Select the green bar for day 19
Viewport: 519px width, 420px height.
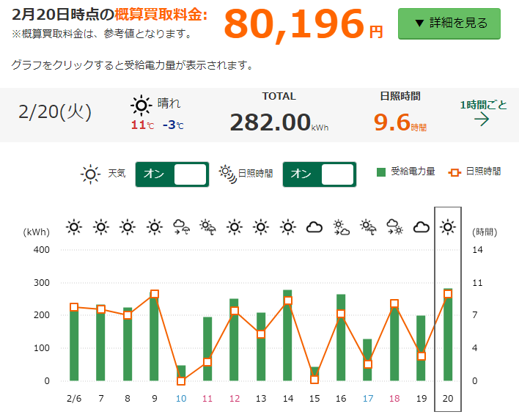pyautogui.click(x=421, y=348)
